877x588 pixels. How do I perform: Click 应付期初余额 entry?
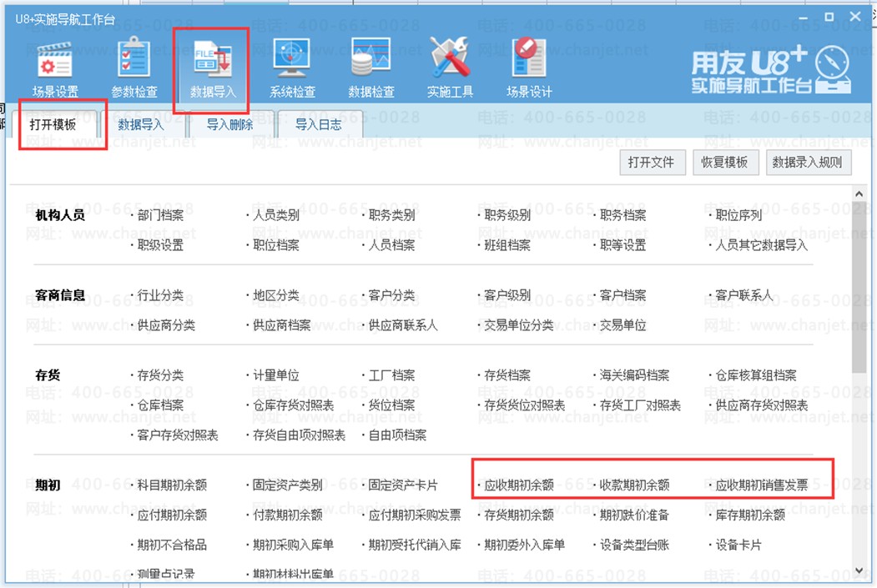pos(172,515)
